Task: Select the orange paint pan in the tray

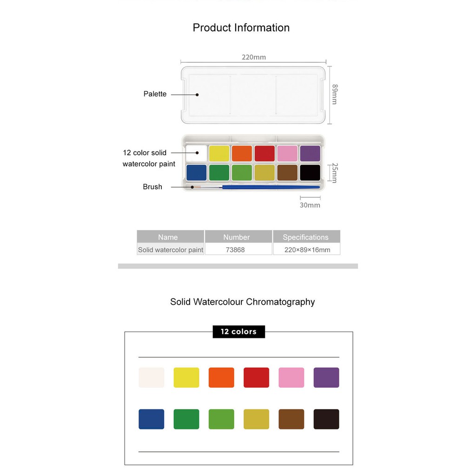Action: (x=242, y=153)
